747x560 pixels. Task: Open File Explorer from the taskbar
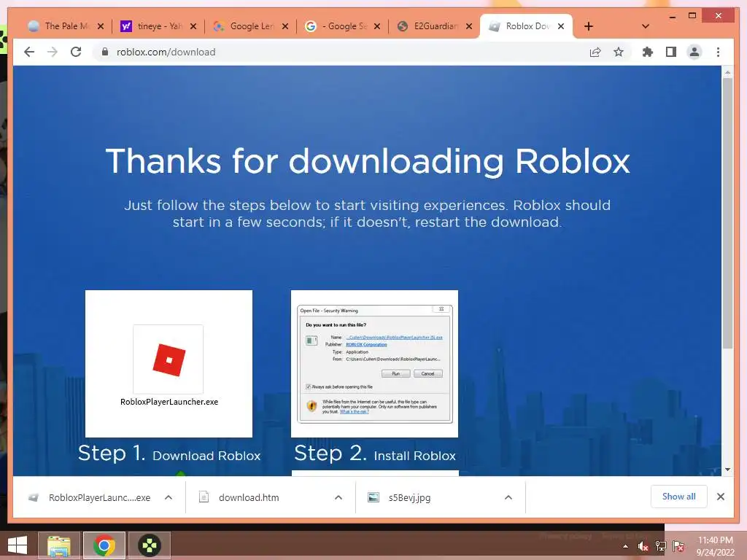[59, 545]
